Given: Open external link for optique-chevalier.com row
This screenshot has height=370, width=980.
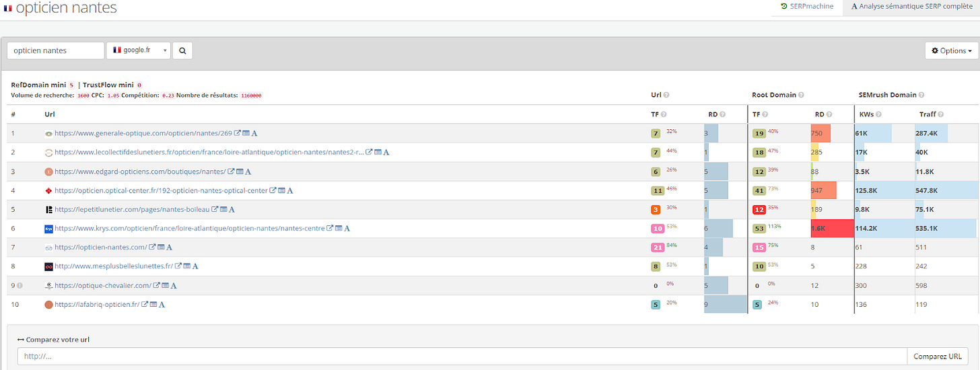Looking at the screenshot, I should [x=156, y=285].
